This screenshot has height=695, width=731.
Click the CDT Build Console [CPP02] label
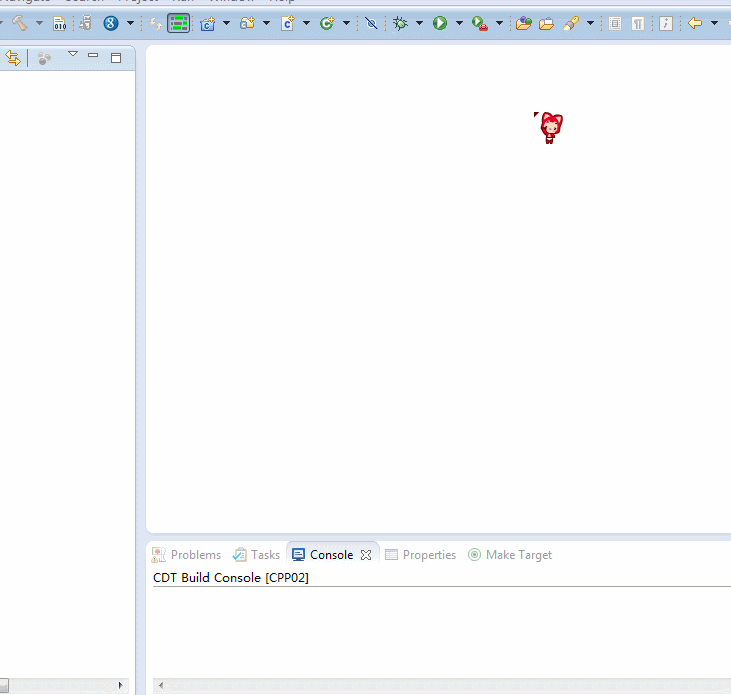[x=231, y=578]
